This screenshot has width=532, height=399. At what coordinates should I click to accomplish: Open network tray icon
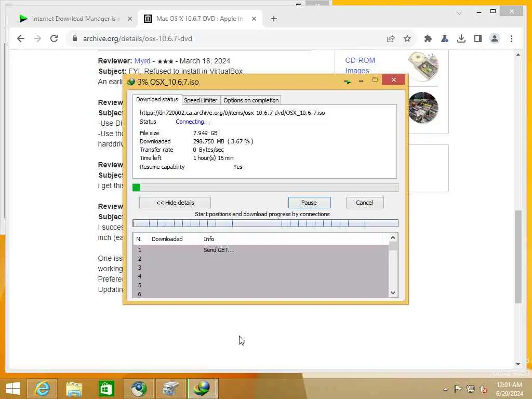pos(471,389)
